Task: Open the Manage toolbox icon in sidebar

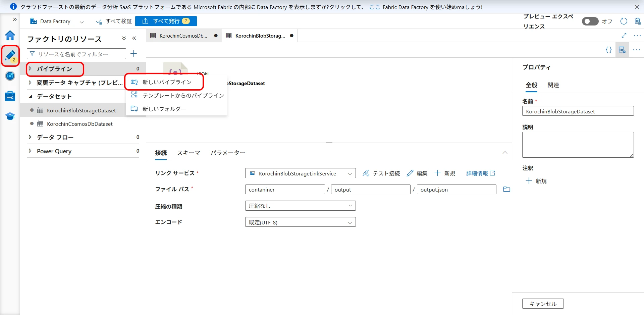Action: 10,96
